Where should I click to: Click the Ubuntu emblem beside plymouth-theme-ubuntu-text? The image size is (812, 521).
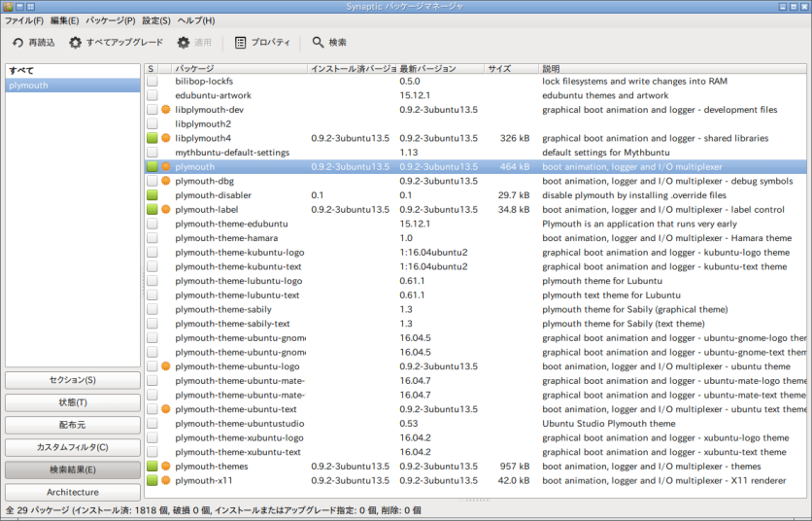(x=166, y=409)
